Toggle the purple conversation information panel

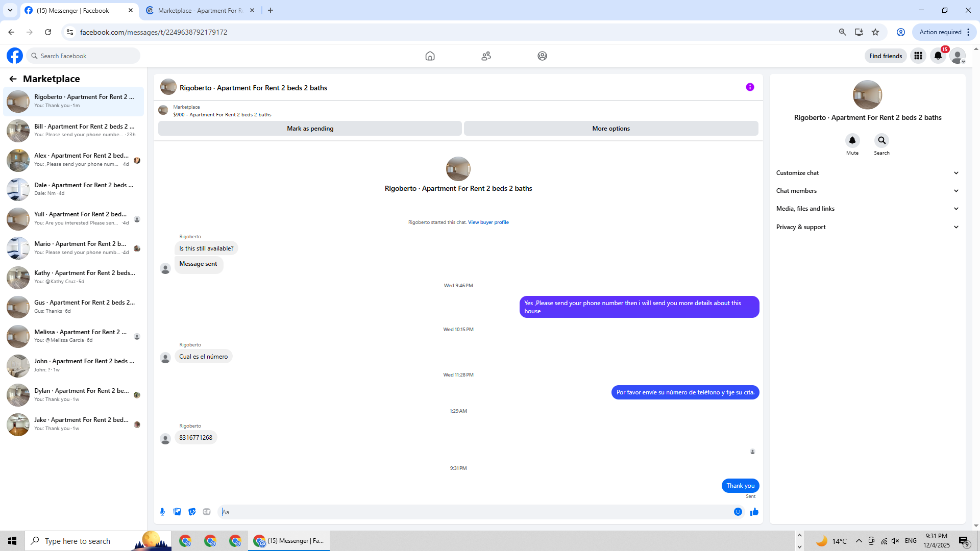click(x=750, y=87)
